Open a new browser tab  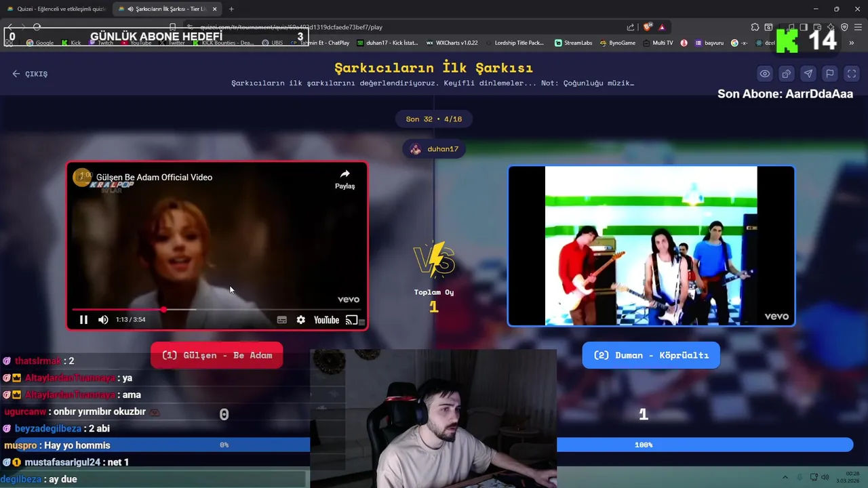pyautogui.click(x=231, y=9)
